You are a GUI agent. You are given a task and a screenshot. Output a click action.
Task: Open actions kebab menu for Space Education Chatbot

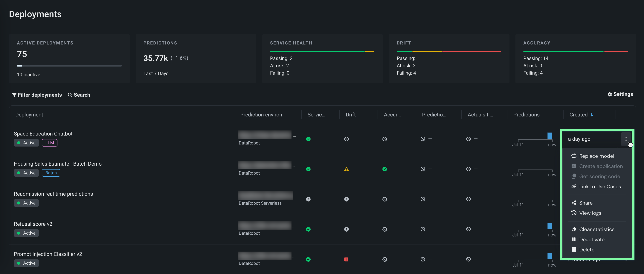[x=626, y=139]
